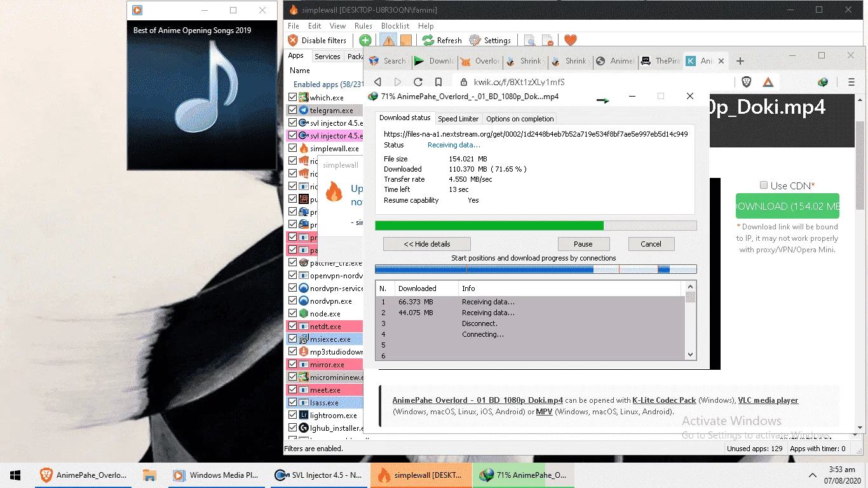
Task: Open File Explorer from the taskbar
Action: [149, 475]
